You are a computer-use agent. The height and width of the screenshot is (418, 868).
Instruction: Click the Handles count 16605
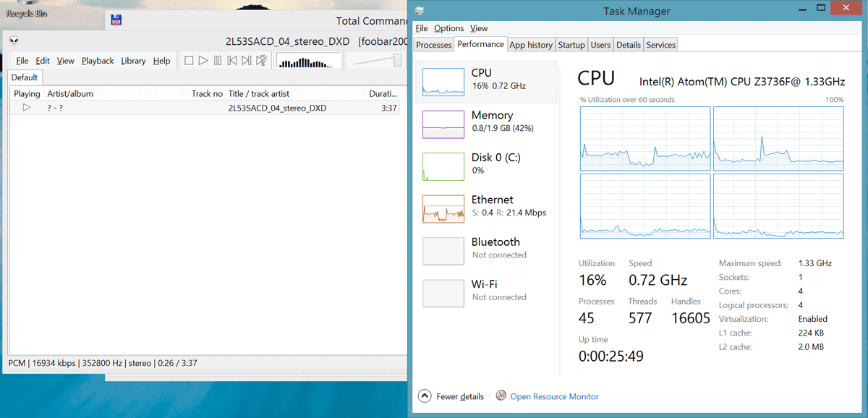(691, 318)
